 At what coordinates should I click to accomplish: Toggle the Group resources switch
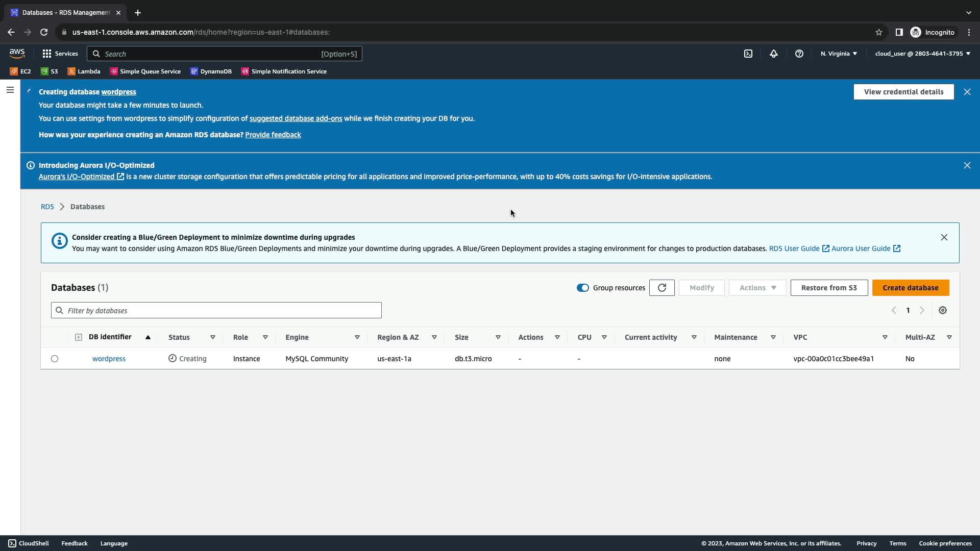pos(582,288)
